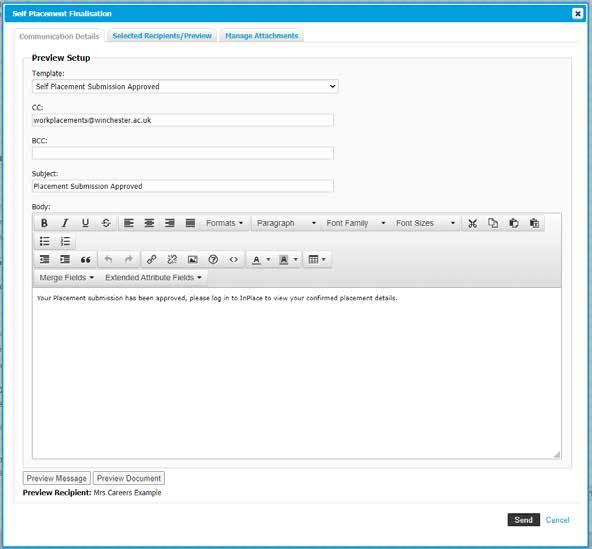
Task: Center align the body text
Action: pyautogui.click(x=149, y=223)
